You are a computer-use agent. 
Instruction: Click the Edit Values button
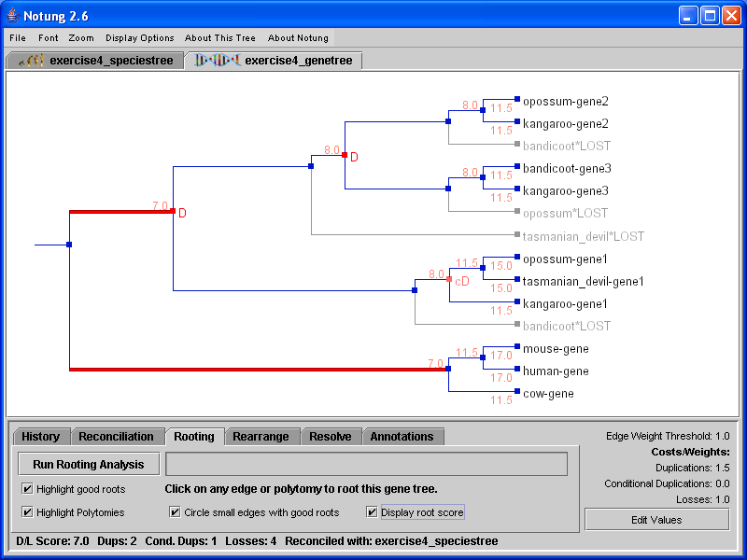[x=656, y=519]
